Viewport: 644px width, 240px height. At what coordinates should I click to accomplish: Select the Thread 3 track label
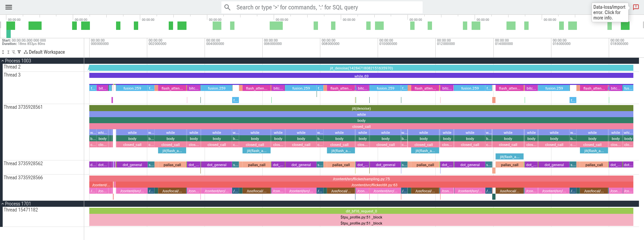pos(12,75)
